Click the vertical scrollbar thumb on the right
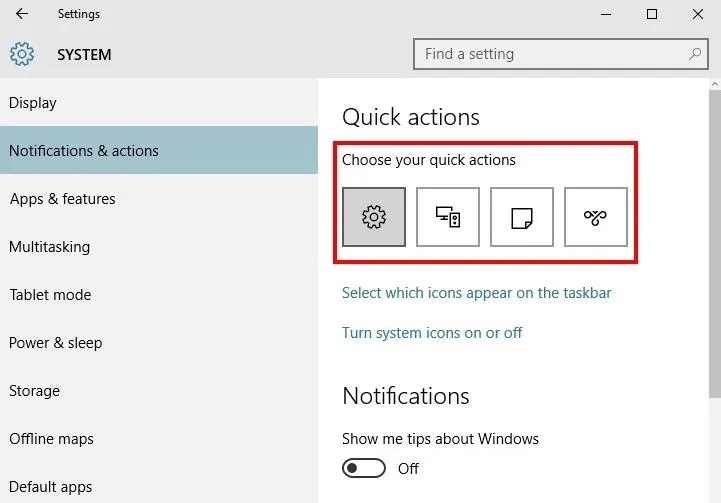 [x=715, y=244]
